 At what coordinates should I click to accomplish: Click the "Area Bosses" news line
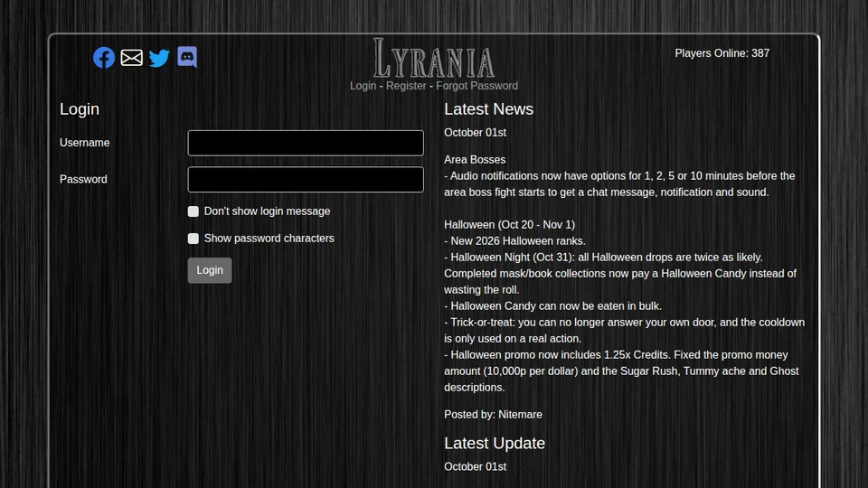[x=475, y=159]
